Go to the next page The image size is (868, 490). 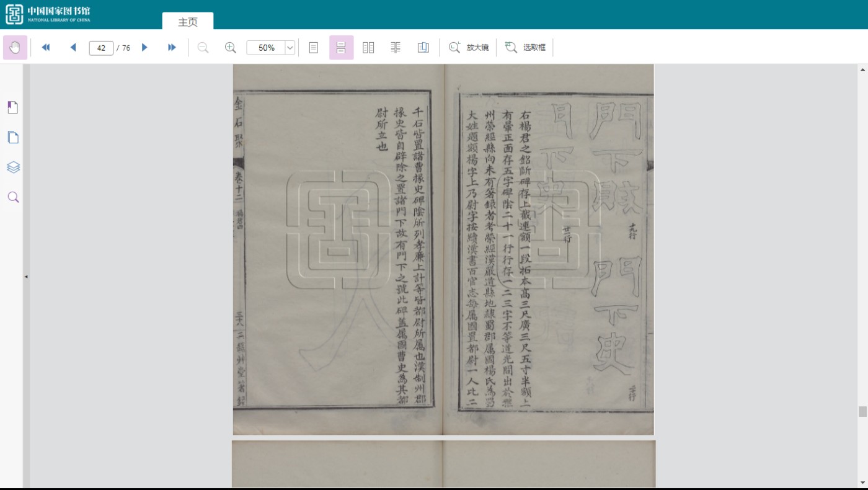pyautogui.click(x=144, y=48)
